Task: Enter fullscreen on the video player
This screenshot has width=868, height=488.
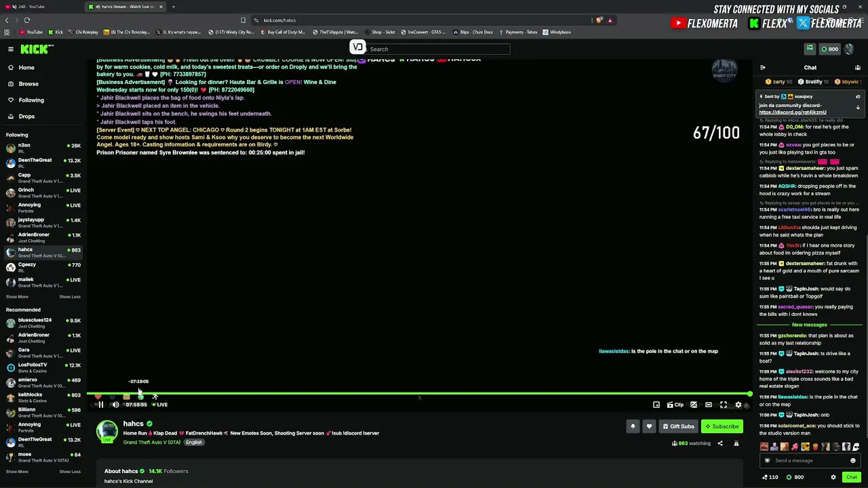Action: 724,405
